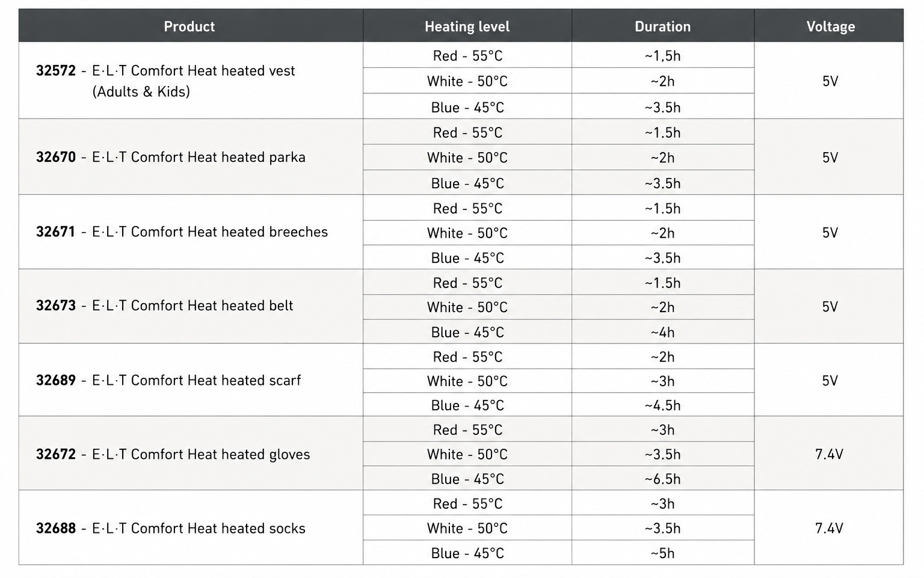This screenshot has width=924, height=578.
Task: Click the ~6.5h duration for gloves
Action: 662,479
